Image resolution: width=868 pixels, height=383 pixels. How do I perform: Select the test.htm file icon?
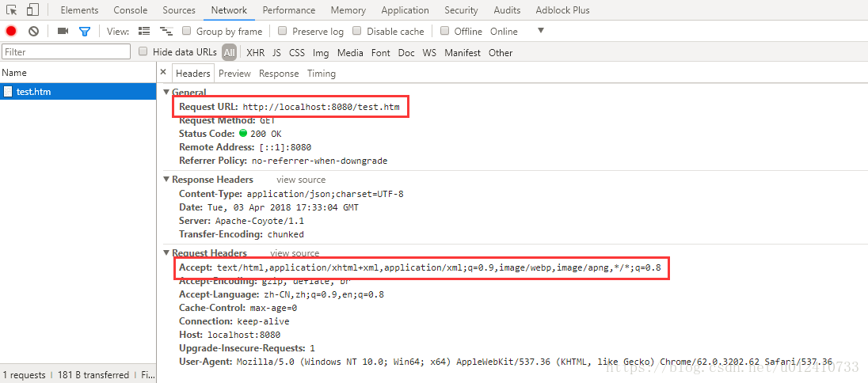coord(8,91)
